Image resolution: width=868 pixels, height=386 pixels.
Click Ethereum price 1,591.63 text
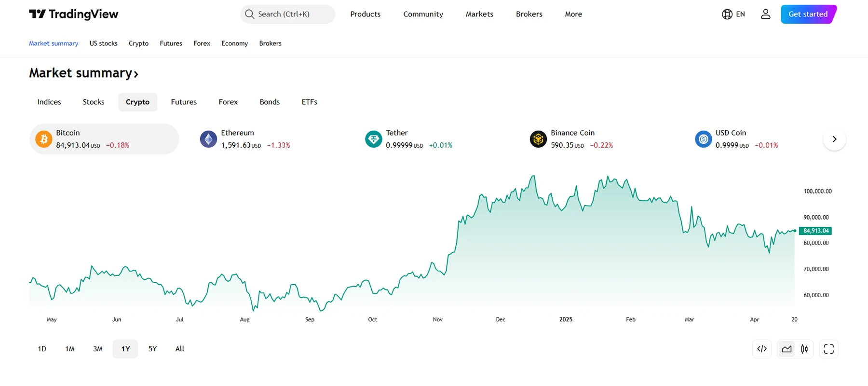(x=236, y=145)
